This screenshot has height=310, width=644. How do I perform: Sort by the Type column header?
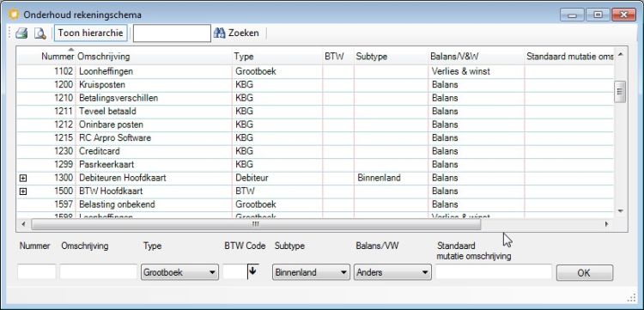pos(244,57)
